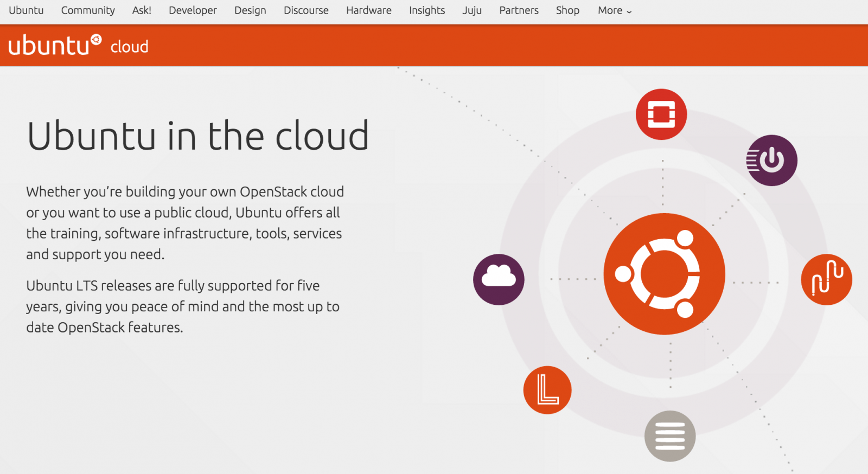Viewport: 868px width, 474px height.
Task: Open the Ubuntu link in top nav
Action: pos(26,11)
